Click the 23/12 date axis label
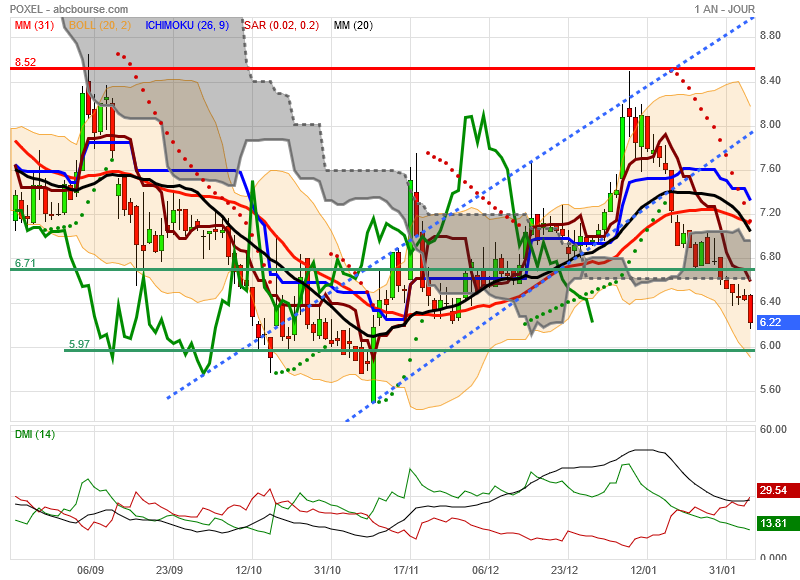 pos(564,570)
